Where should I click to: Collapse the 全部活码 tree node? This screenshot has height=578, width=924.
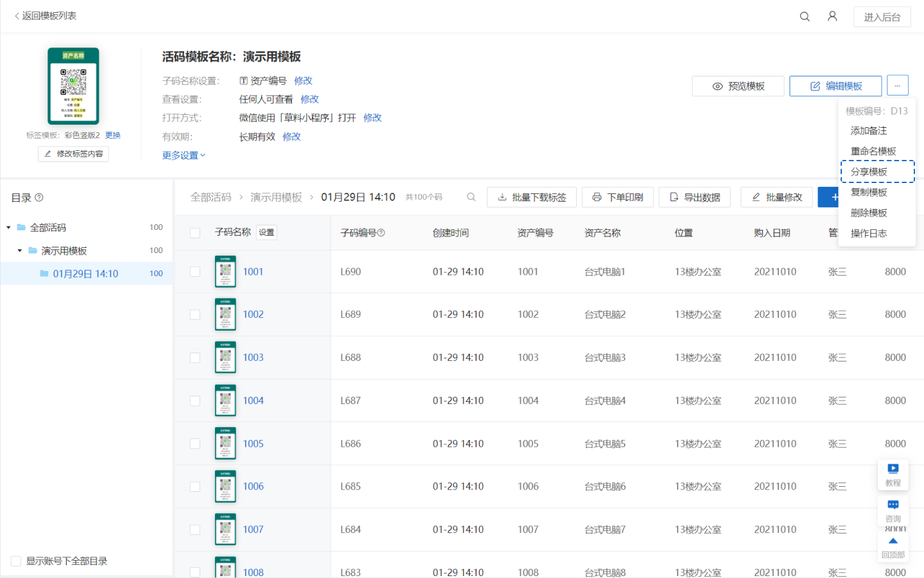[8, 227]
